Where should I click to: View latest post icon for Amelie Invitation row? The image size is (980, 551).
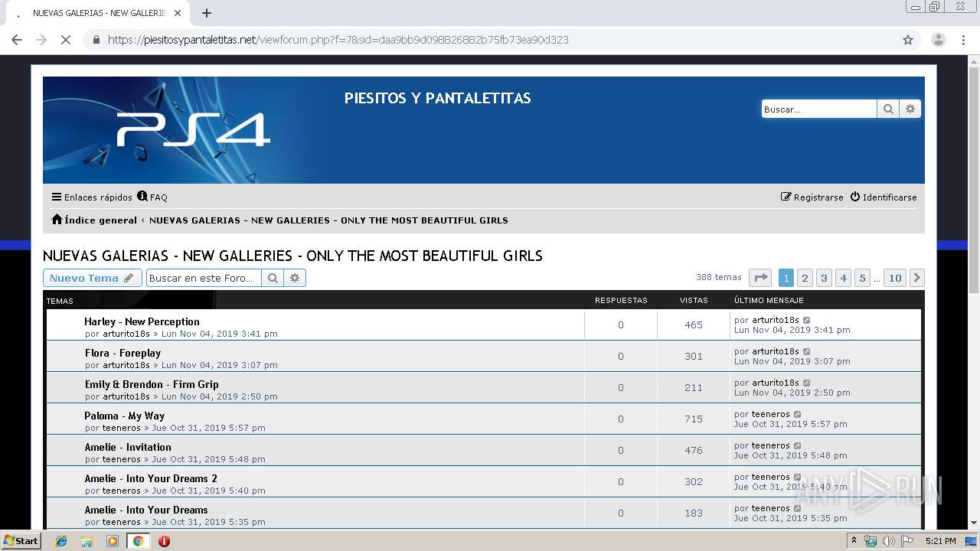coord(797,446)
